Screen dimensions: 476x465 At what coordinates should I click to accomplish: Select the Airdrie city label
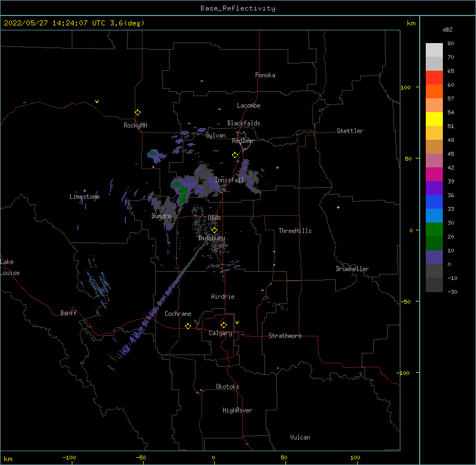click(223, 297)
